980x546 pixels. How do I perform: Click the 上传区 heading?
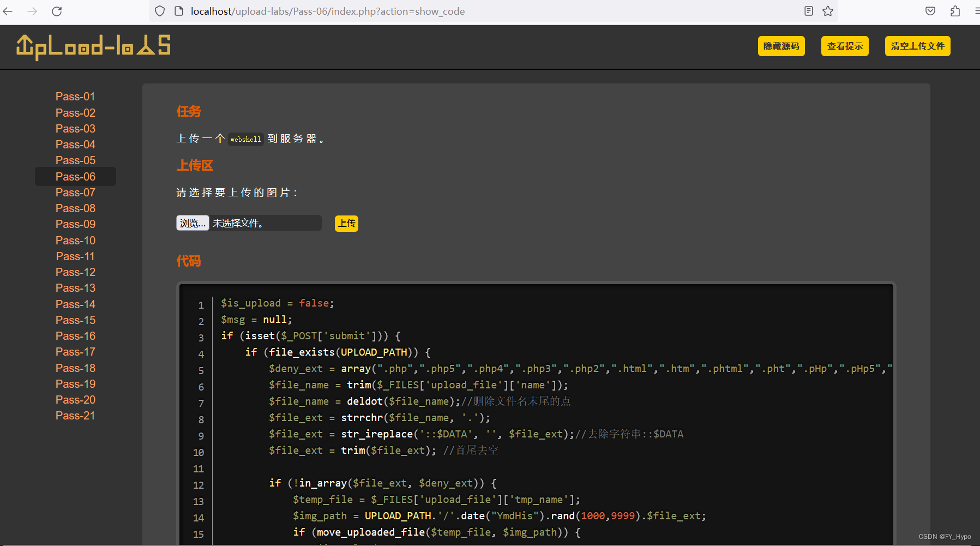[195, 165]
